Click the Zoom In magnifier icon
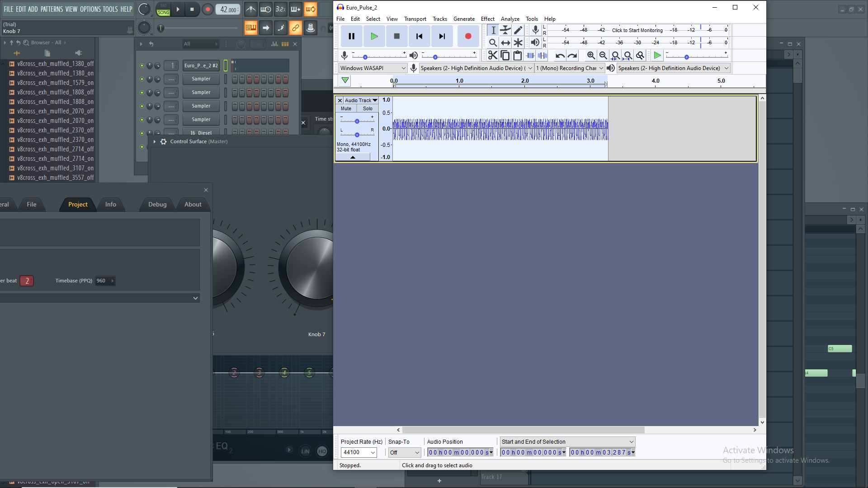This screenshot has height=488, width=868. (x=591, y=55)
